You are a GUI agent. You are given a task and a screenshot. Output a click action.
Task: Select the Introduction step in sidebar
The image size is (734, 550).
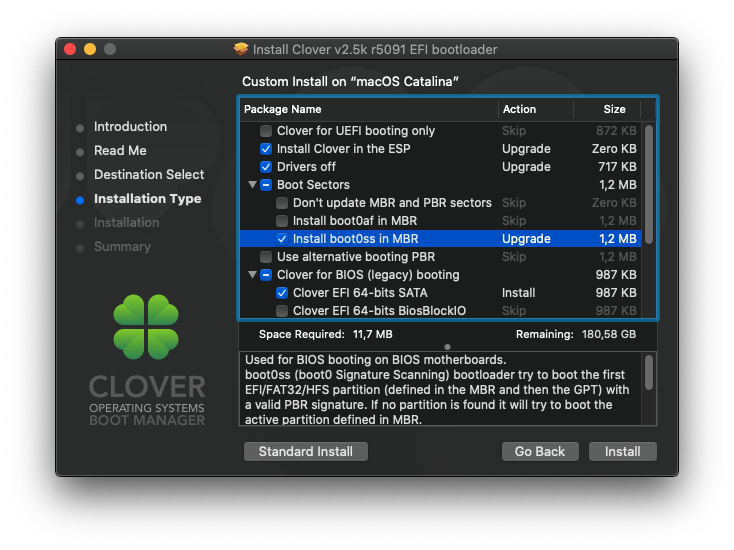[x=130, y=126]
